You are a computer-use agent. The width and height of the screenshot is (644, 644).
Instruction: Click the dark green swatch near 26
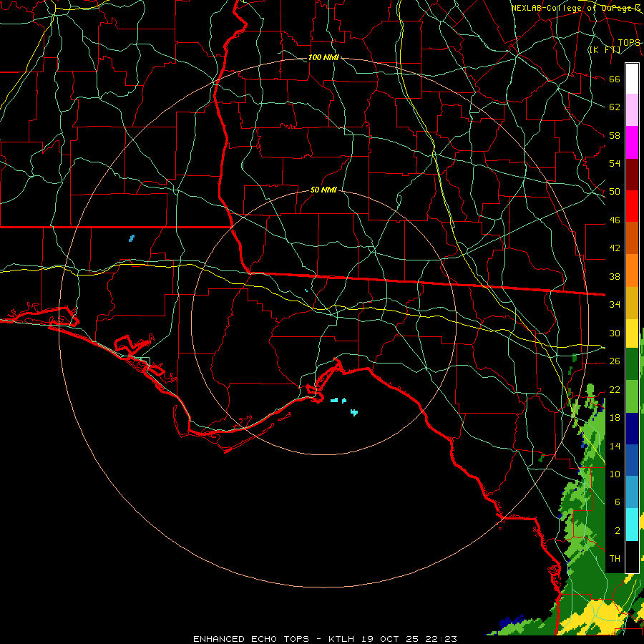point(632,364)
